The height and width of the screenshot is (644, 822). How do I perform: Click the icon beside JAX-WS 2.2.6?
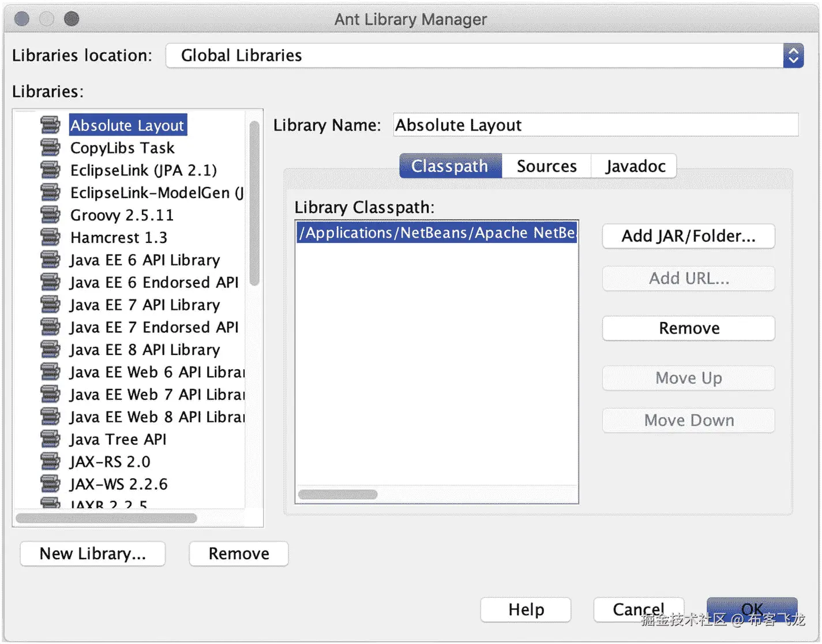coord(50,484)
